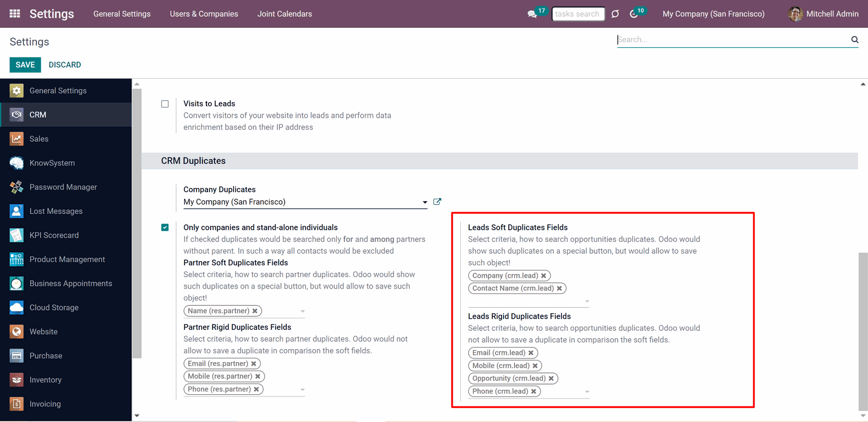Discard the settings changes
The image size is (868, 422).
[65, 65]
